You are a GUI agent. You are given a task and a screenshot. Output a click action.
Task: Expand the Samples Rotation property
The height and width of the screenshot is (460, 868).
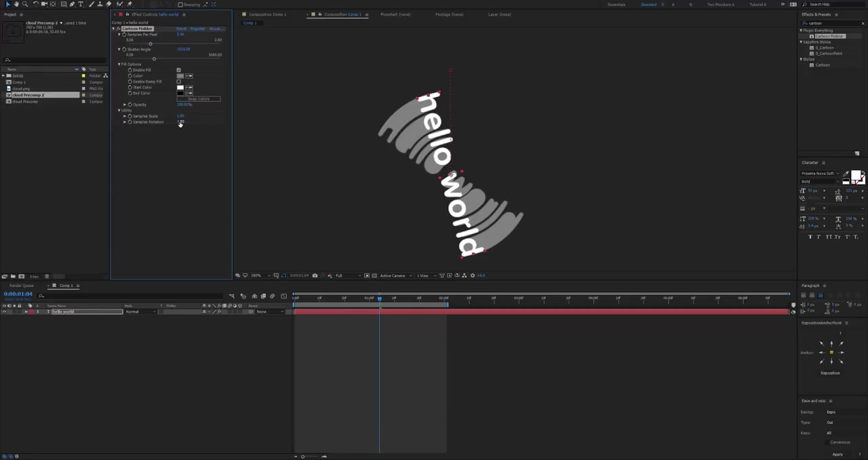(x=125, y=121)
